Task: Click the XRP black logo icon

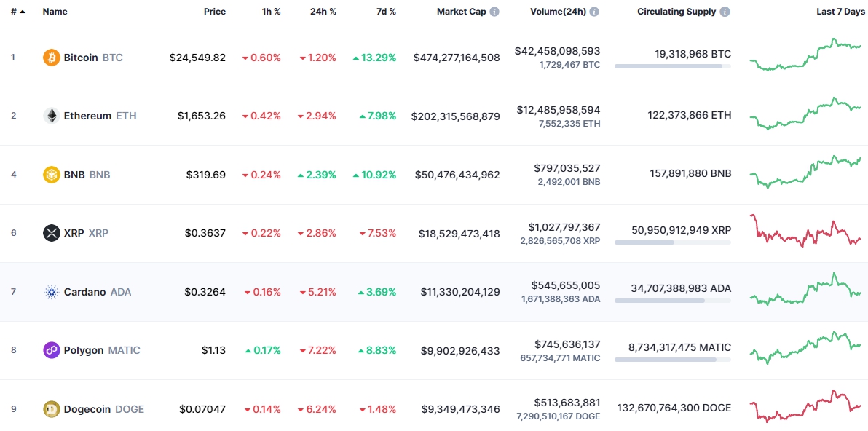Action: [52, 233]
